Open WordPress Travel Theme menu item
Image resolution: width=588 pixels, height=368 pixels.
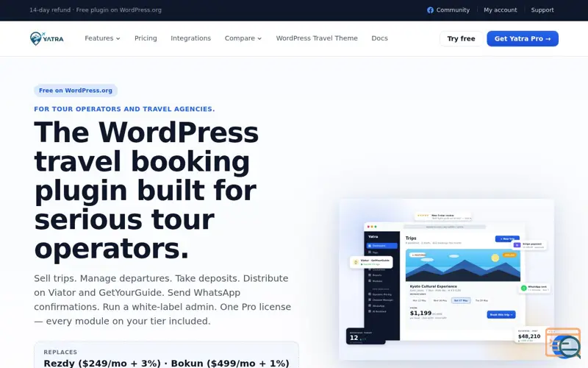pos(317,38)
